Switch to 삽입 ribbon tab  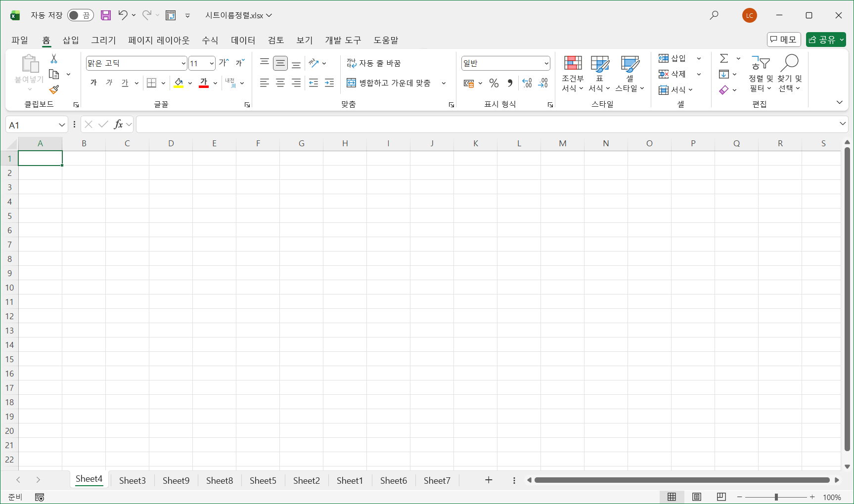tap(71, 40)
